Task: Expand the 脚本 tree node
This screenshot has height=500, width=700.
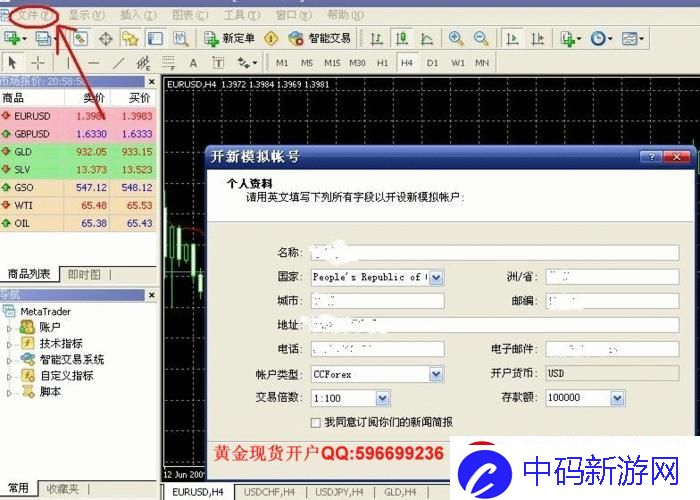Action: click(x=9, y=393)
